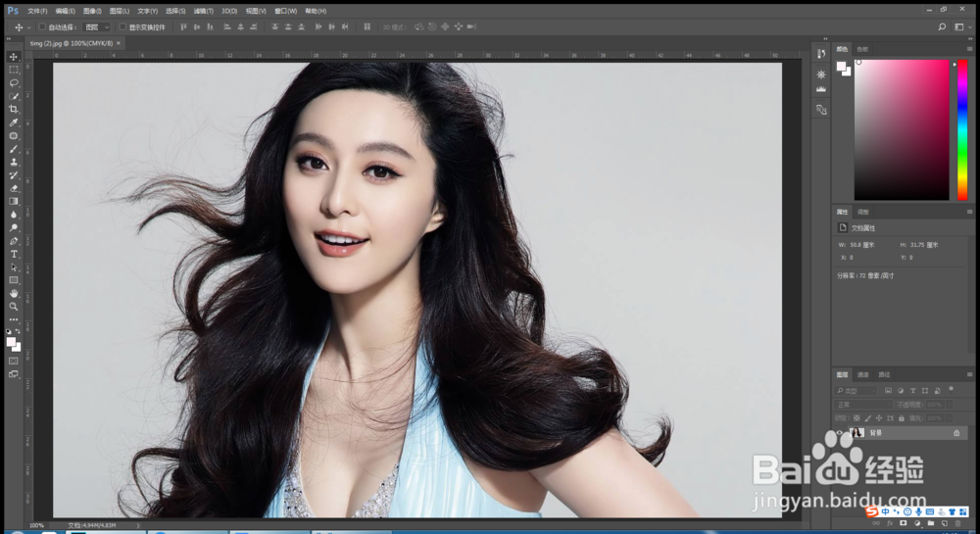The width and height of the screenshot is (980, 534).
Task: Select the Eyedropper tool
Action: (x=13, y=122)
